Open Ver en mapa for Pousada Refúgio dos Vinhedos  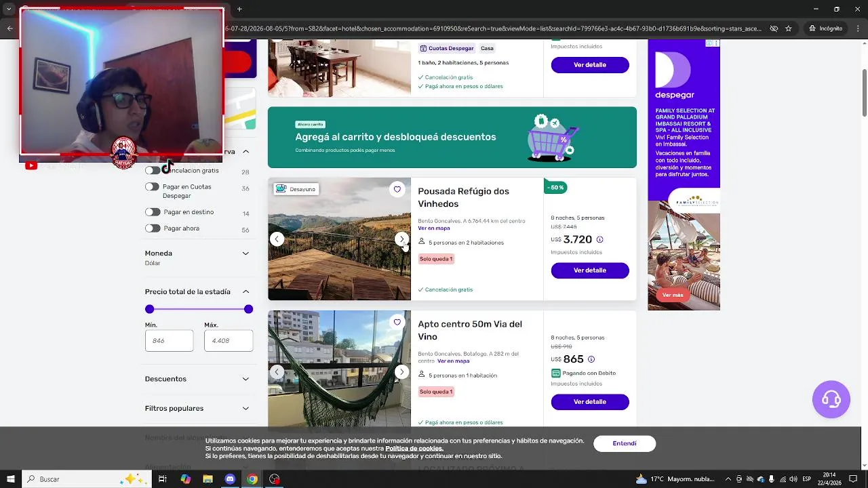pos(434,228)
